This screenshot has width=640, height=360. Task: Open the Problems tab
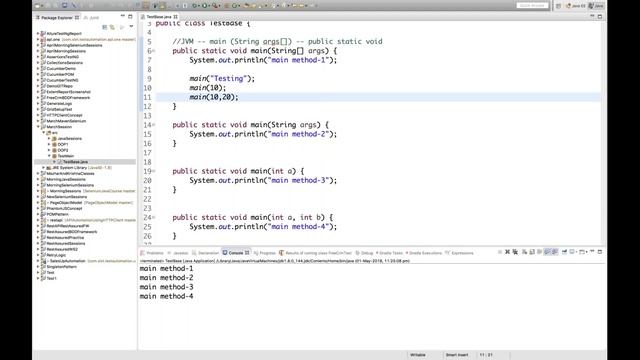[x=152, y=253]
